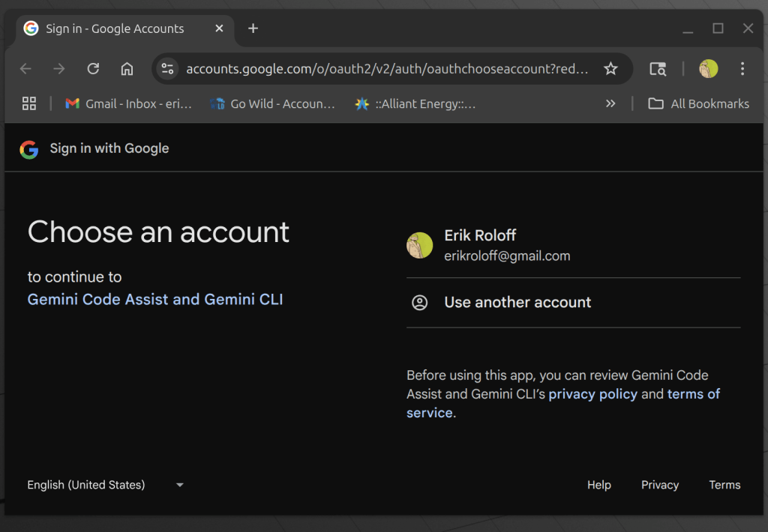768x532 pixels.
Task: Open the Gmail Inbox bookmark
Action: pos(128,103)
